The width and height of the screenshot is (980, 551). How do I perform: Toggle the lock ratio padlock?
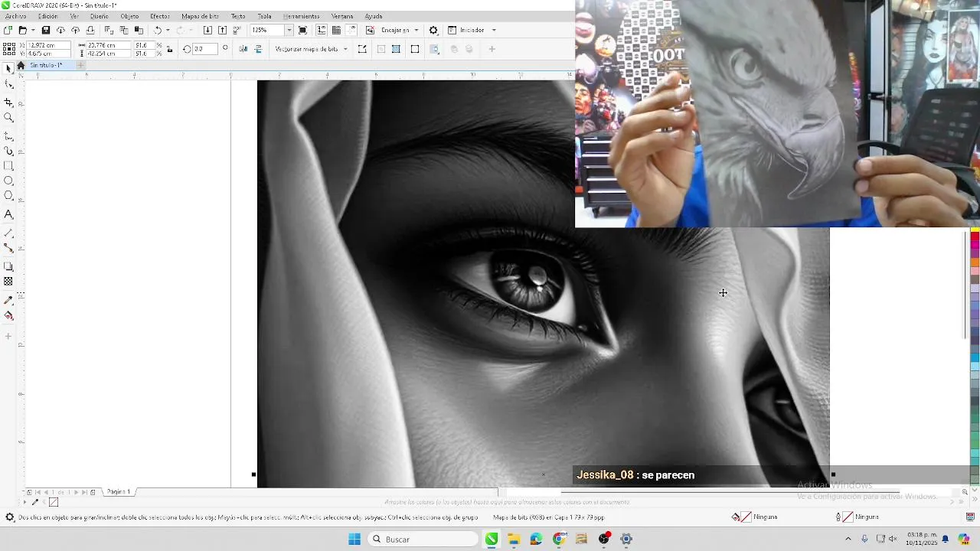(x=169, y=49)
